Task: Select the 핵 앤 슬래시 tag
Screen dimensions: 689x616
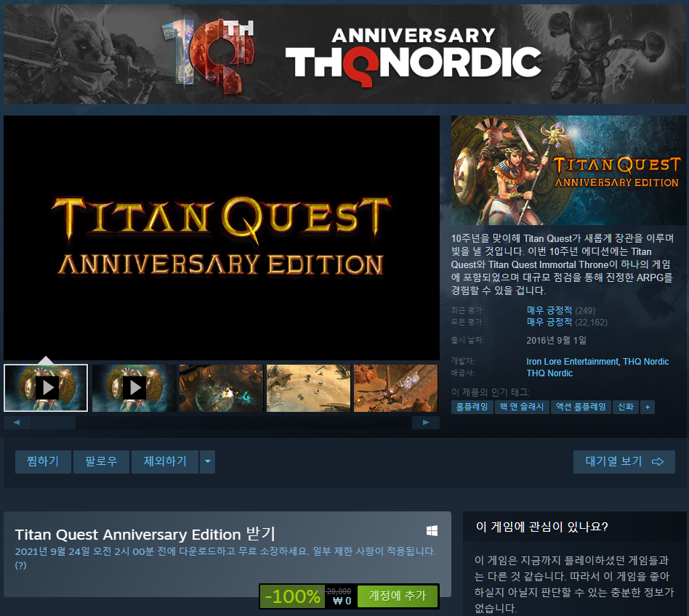Action: click(x=522, y=407)
